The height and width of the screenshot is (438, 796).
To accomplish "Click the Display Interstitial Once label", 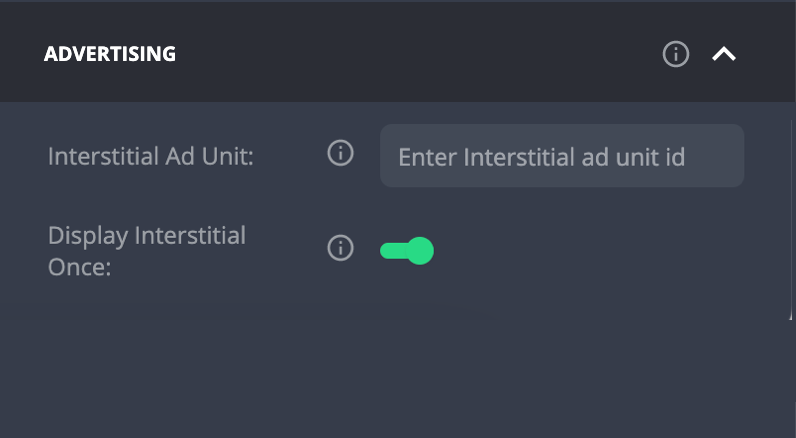I will point(147,251).
